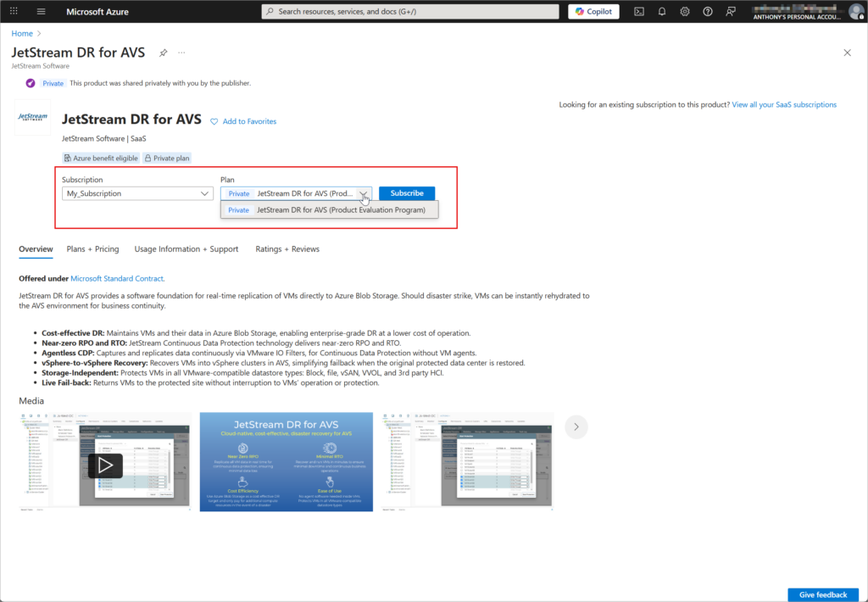This screenshot has height=602, width=868.
Task: Add JetStream DR to Favorites
Action: pos(243,121)
